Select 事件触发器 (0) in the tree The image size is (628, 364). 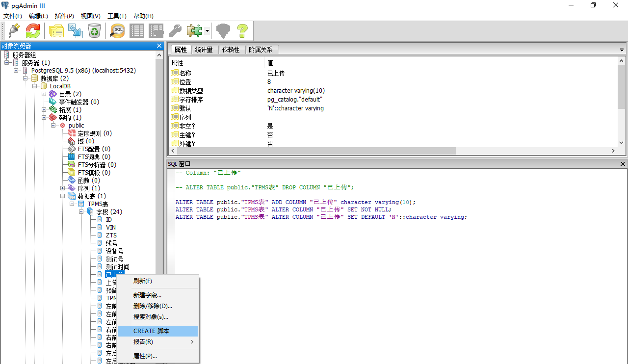[79, 102]
